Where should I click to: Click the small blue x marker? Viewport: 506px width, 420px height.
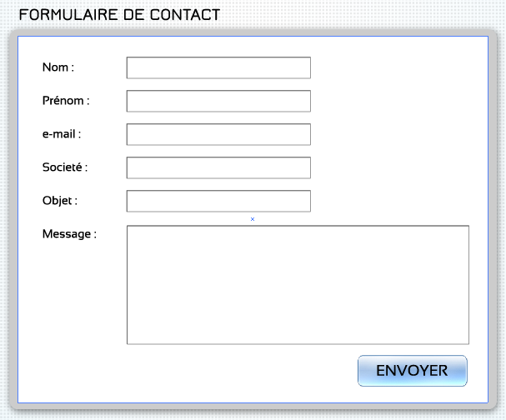[x=253, y=219]
